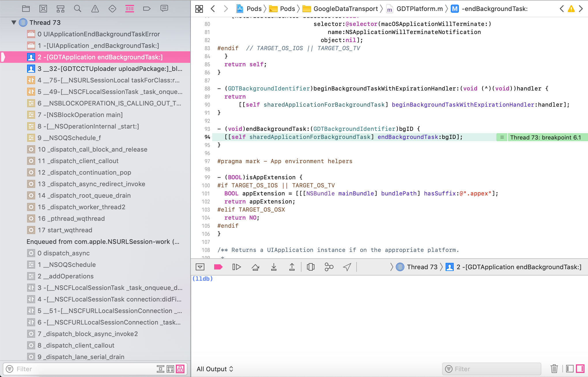Screen dimensions: 588x377
Task: Expand the warning indicator in the jump bar
Action: [x=571, y=9]
